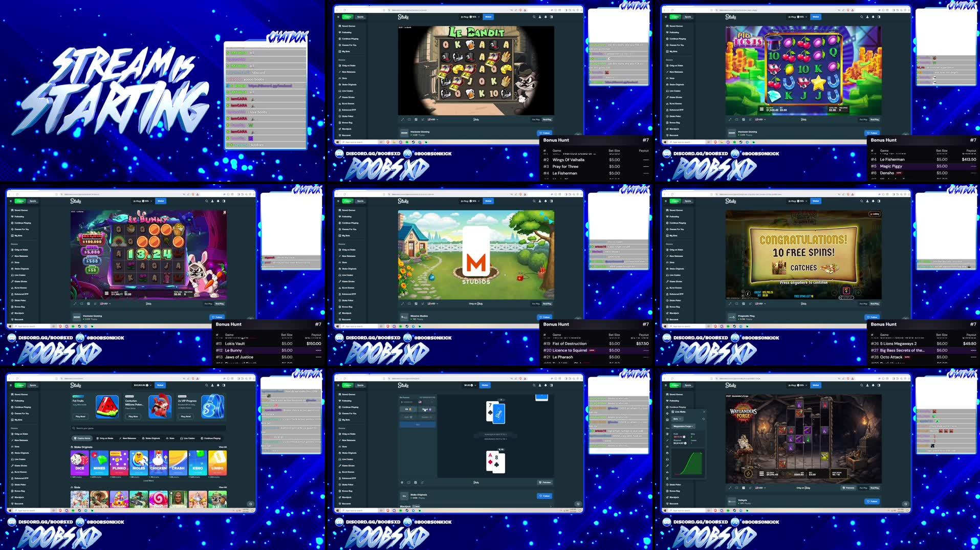The height and width of the screenshot is (550, 980).
Task: Select Only on Stake tab in lobby filter row
Action: click(105, 438)
